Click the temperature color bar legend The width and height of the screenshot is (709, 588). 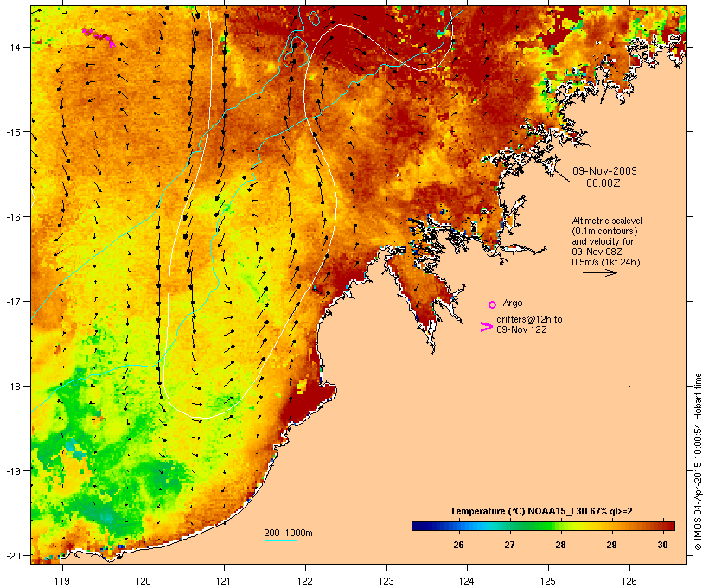point(543,526)
